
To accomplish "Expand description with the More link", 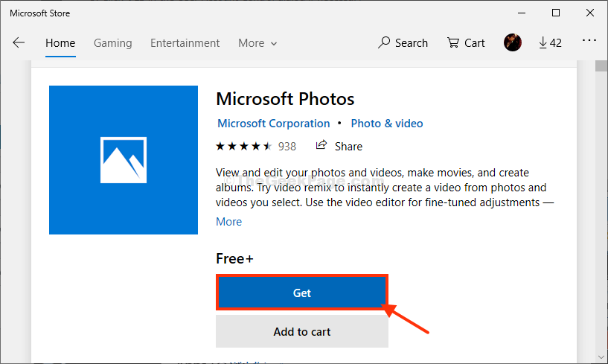I will (228, 222).
